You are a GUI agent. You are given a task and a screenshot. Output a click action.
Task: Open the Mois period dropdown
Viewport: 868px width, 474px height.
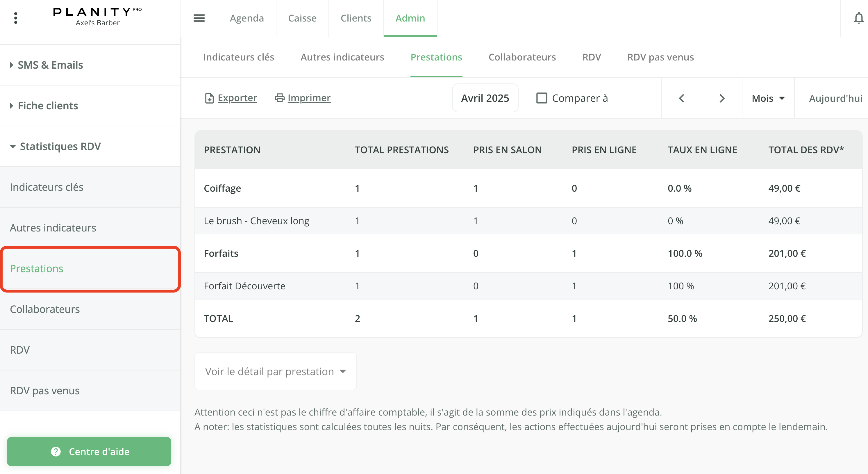[768, 98]
